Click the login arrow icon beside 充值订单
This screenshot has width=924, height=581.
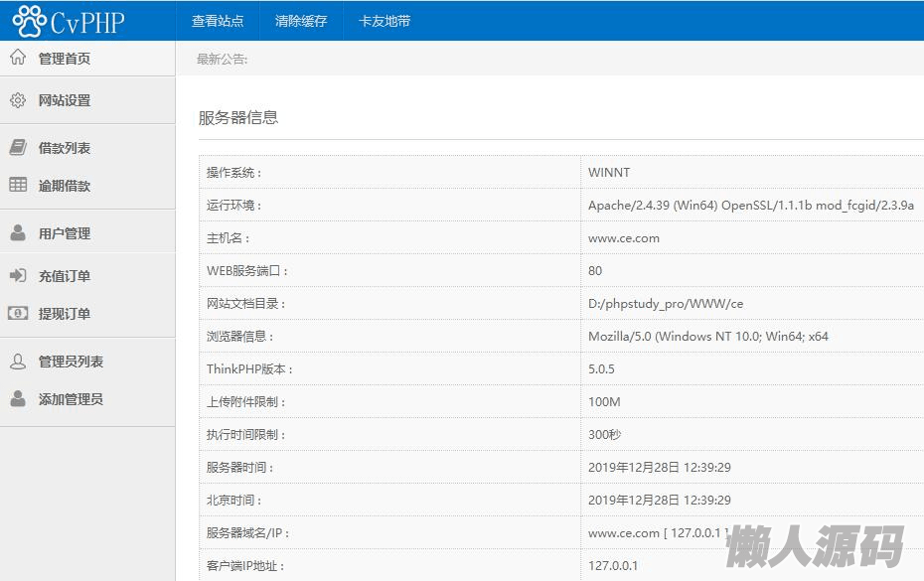[x=18, y=275]
